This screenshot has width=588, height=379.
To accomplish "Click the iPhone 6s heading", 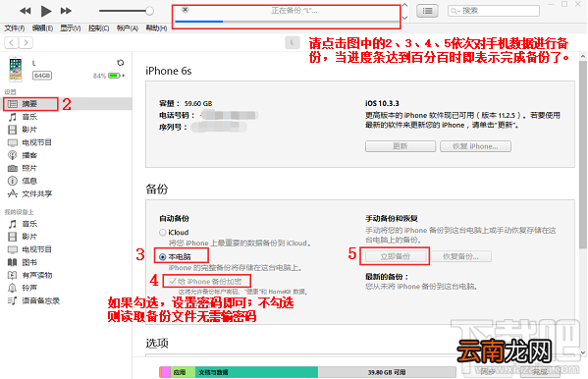I will (x=169, y=71).
